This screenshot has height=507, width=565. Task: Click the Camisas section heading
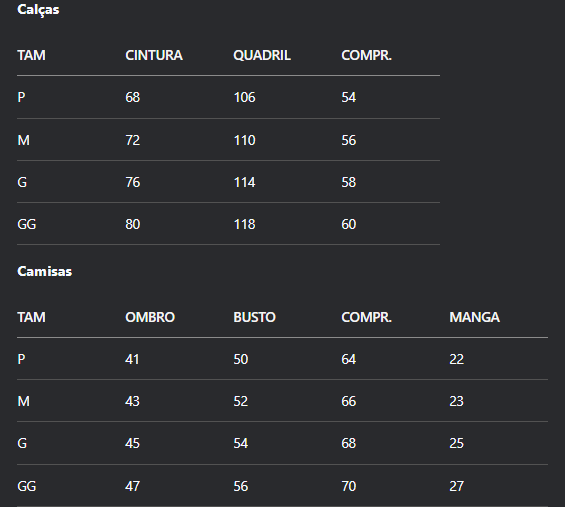pos(45,271)
